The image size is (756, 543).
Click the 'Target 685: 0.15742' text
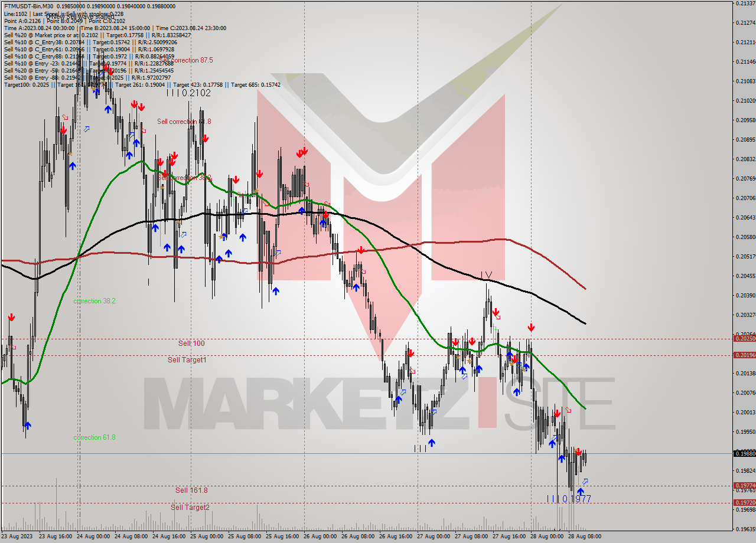click(256, 84)
